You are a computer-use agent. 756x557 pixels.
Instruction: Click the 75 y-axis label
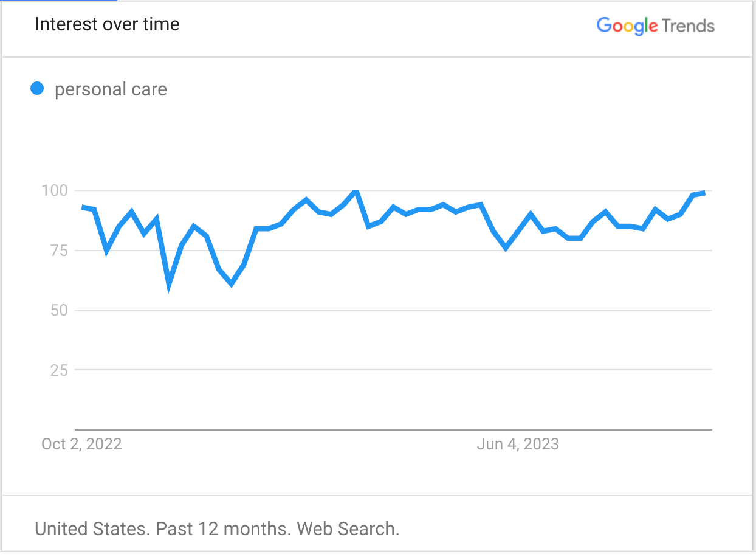click(x=58, y=250)
